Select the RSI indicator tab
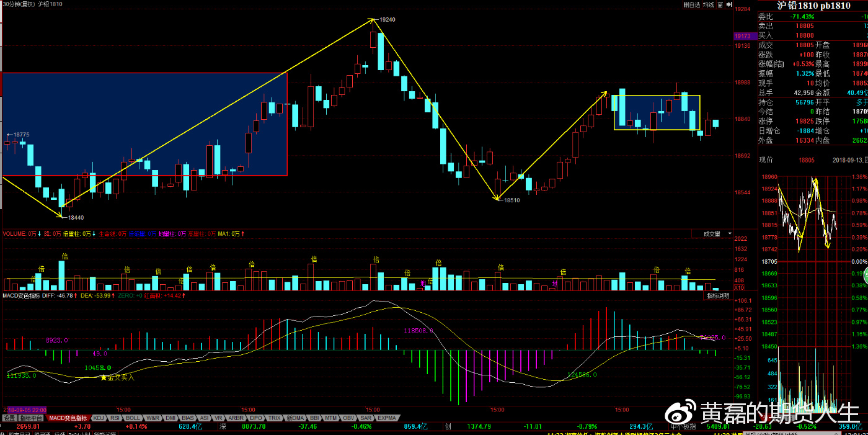This screenshot has width=868, height=435. click(115, 418)
